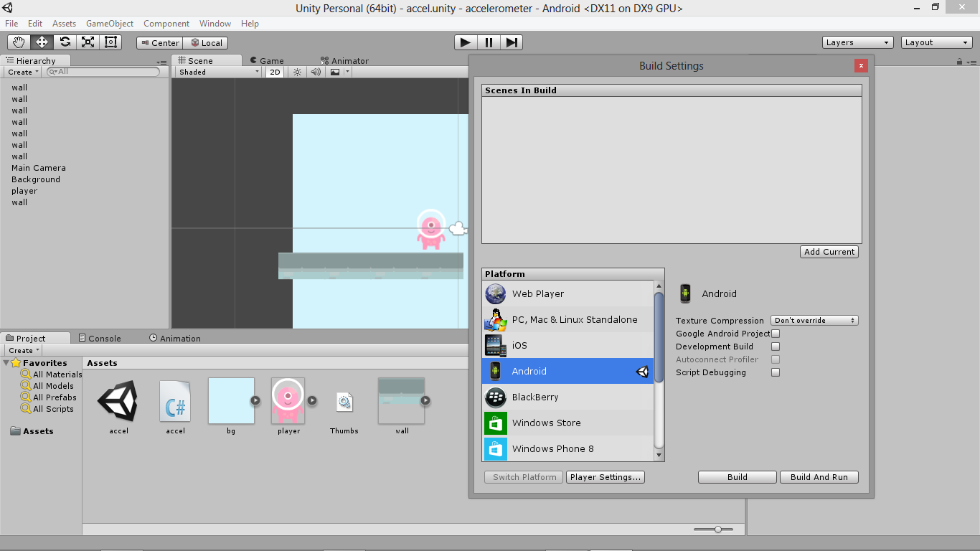Check the Google Android Project option
The image size is (980, 551).
775,333
